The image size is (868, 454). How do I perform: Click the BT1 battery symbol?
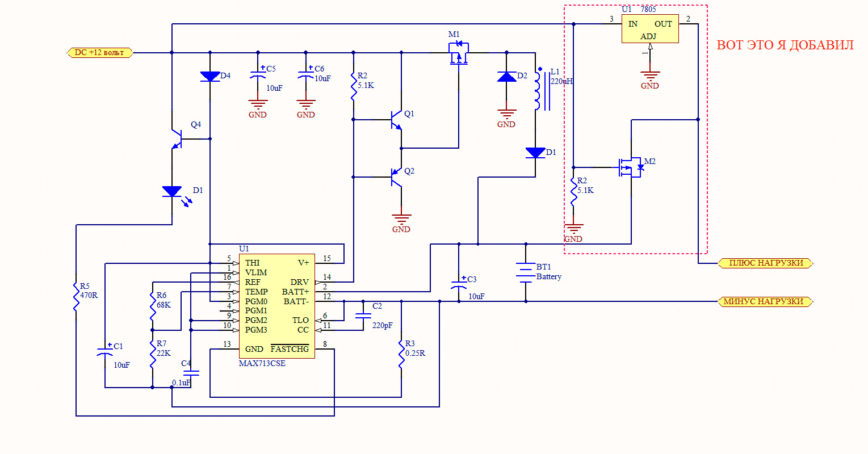pos(526,272)
